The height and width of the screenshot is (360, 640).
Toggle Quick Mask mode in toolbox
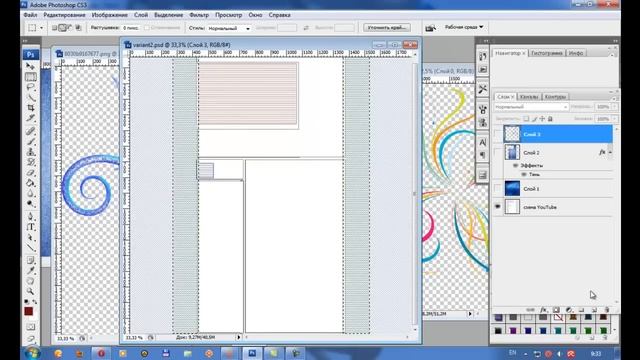click(x=31, y=327)
